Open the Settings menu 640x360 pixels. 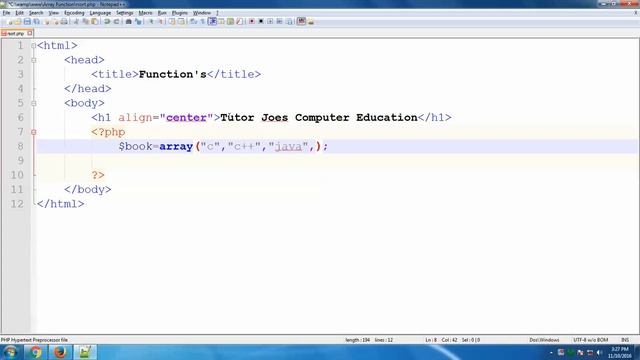tap(124, 13)
